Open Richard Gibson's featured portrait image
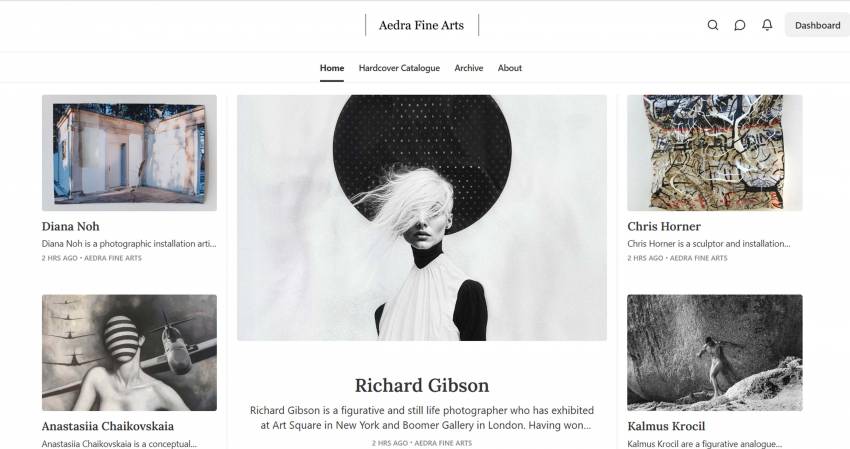 point(422,217)
